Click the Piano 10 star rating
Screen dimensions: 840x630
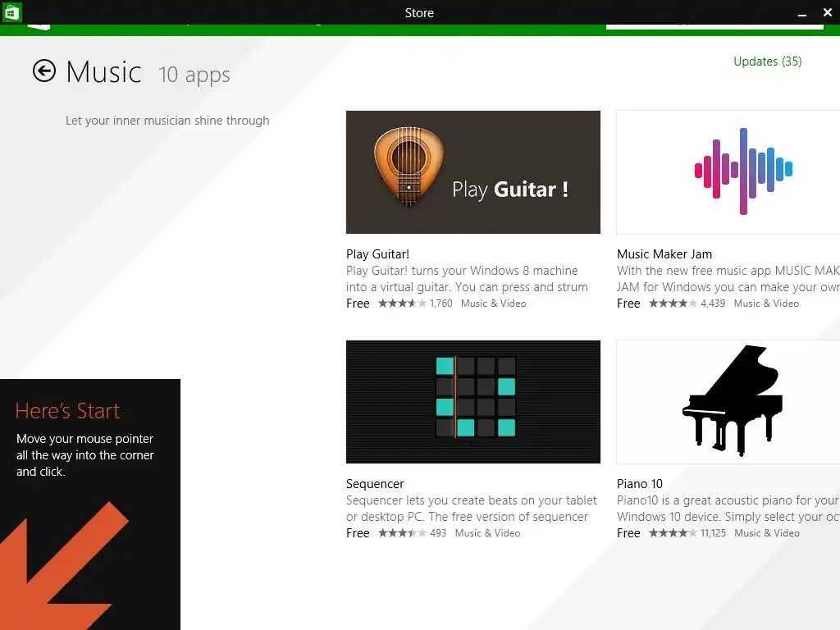(673, 533)
